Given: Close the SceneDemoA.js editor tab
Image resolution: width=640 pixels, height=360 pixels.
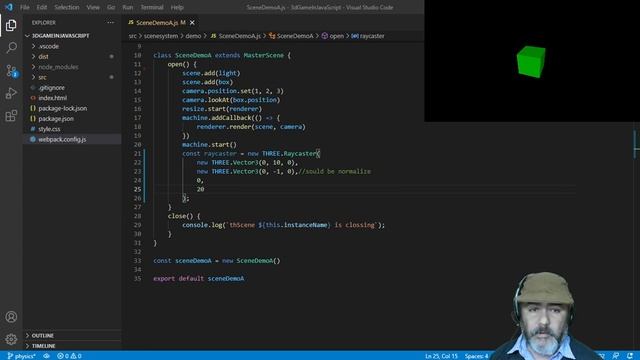Looking at the screenshot, I should (192, 22).
